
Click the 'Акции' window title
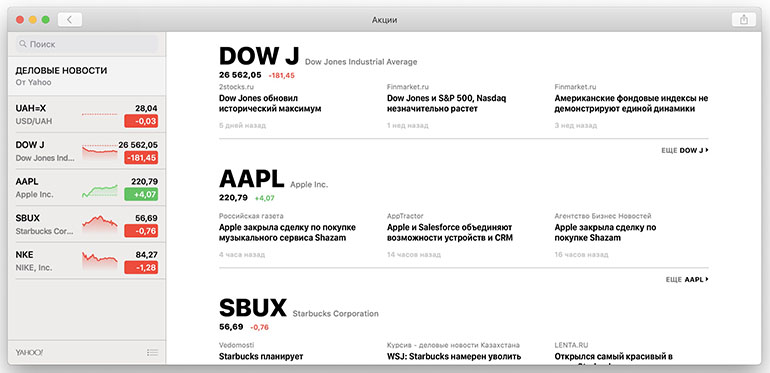[x=385, y=20]
